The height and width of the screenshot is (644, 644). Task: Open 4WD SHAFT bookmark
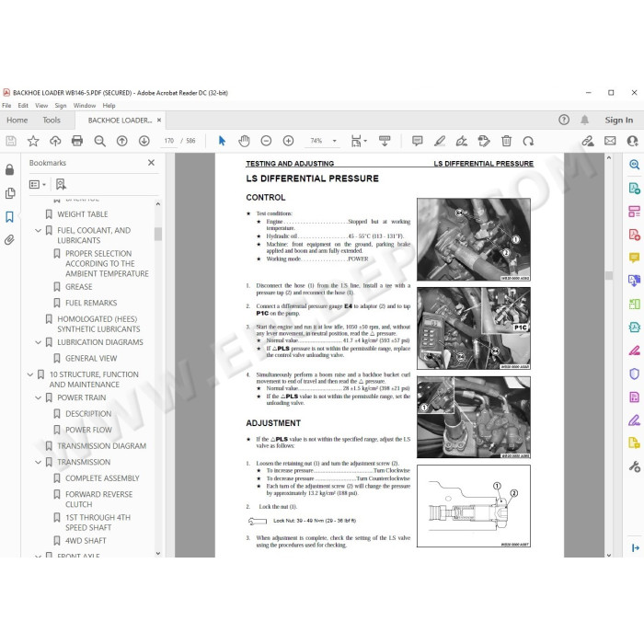click(86, 541)
